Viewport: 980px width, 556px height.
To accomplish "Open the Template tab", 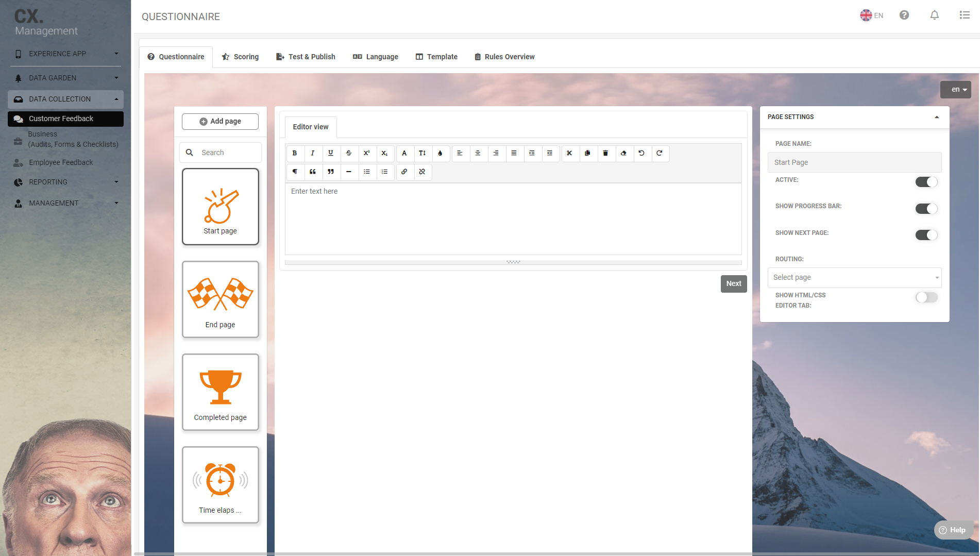I will [x=436, y=57].
